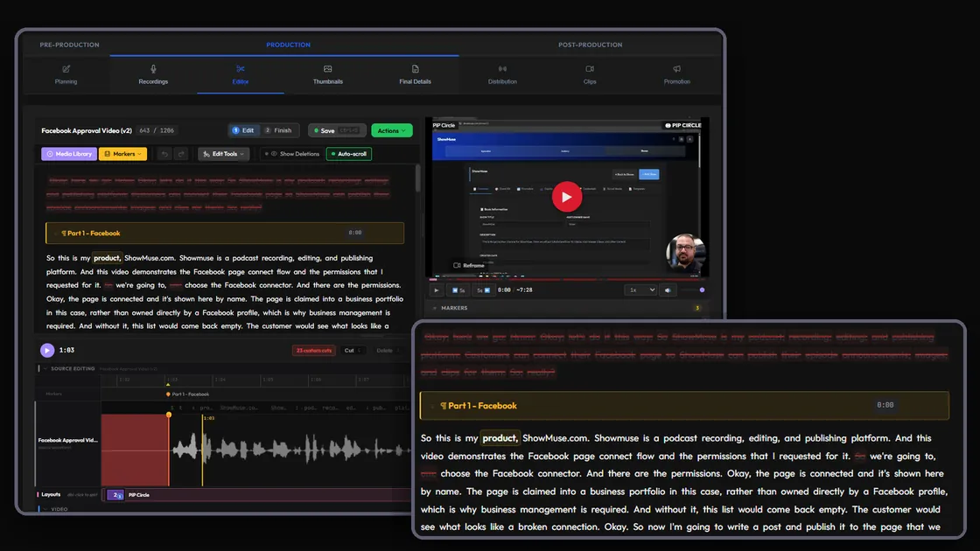
Task: Open the Distribution broadcast step
Action: [x=502, y=73]
